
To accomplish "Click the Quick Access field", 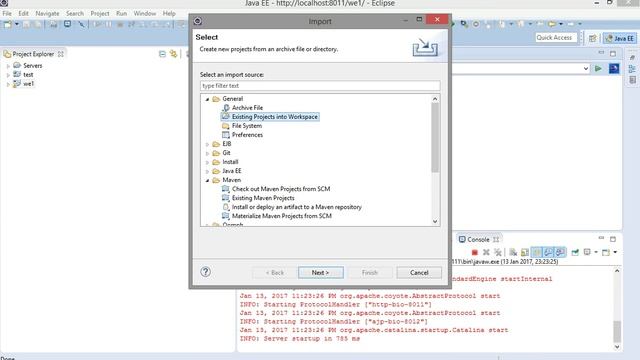I will point(556,38).
